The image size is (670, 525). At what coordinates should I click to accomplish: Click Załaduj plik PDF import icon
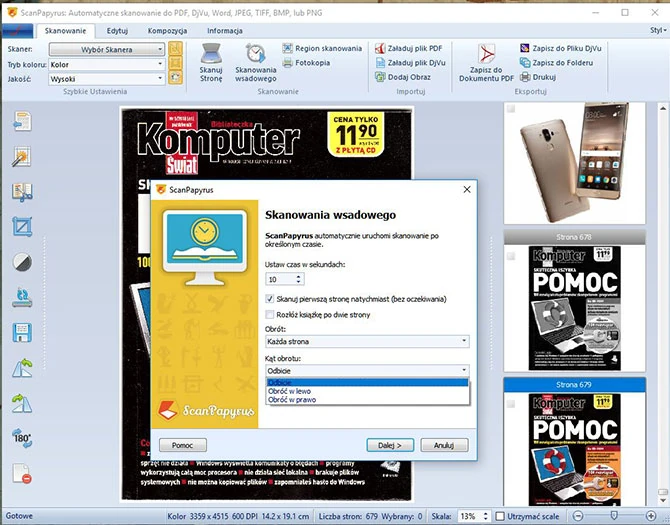[380, 48]
